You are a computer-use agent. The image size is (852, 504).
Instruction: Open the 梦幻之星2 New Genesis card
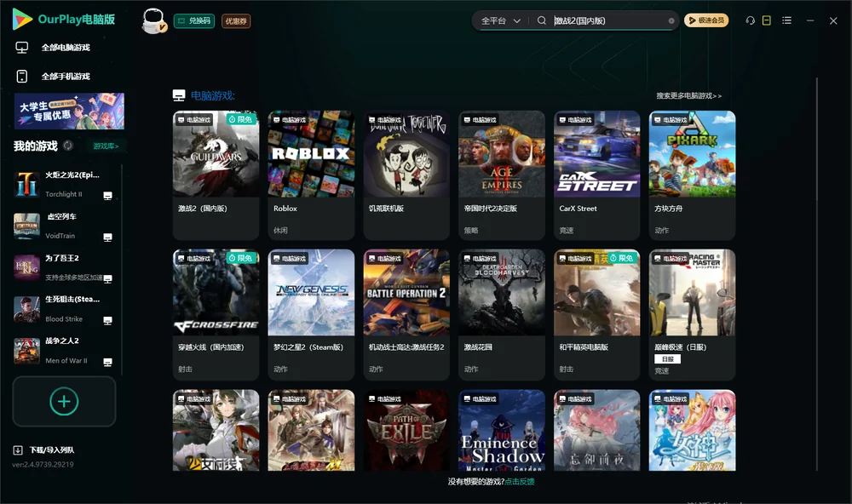[311, 314]
